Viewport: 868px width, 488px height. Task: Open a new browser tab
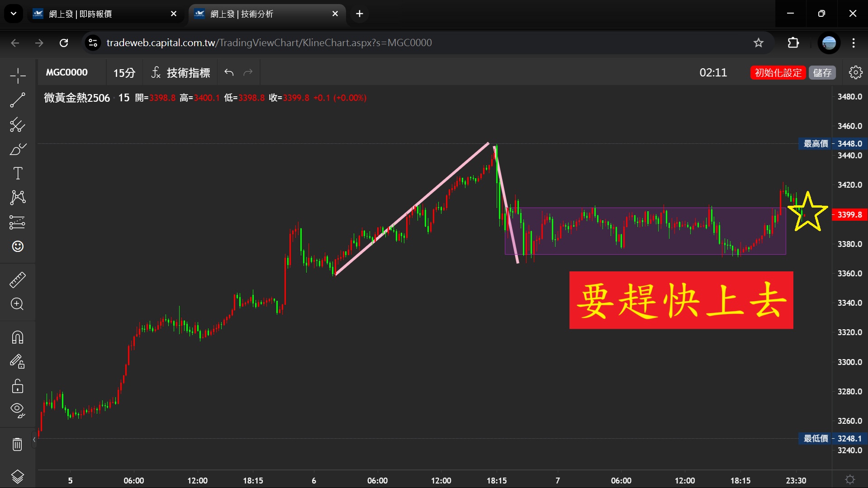tap(360, 14)
